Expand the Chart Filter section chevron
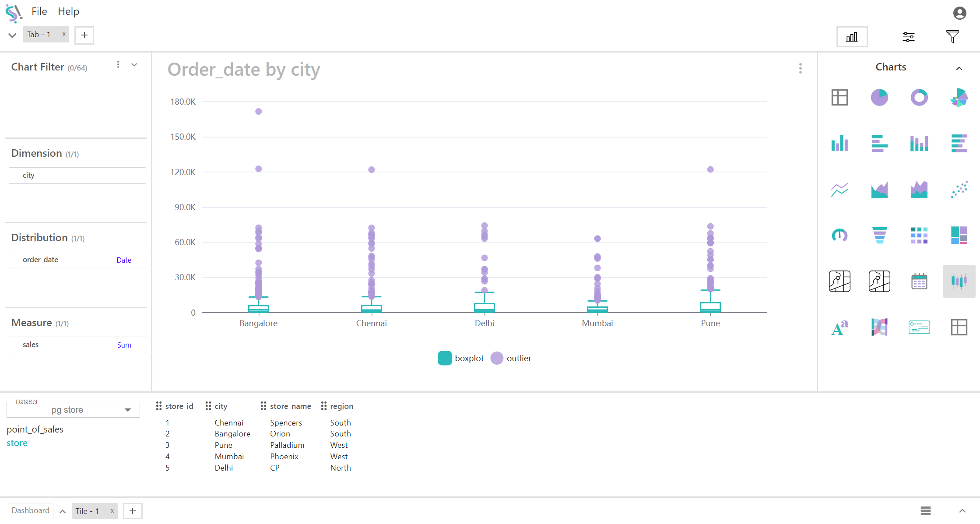Image resolution: width=980 pixels, height=524 pixels. [134, 65]
